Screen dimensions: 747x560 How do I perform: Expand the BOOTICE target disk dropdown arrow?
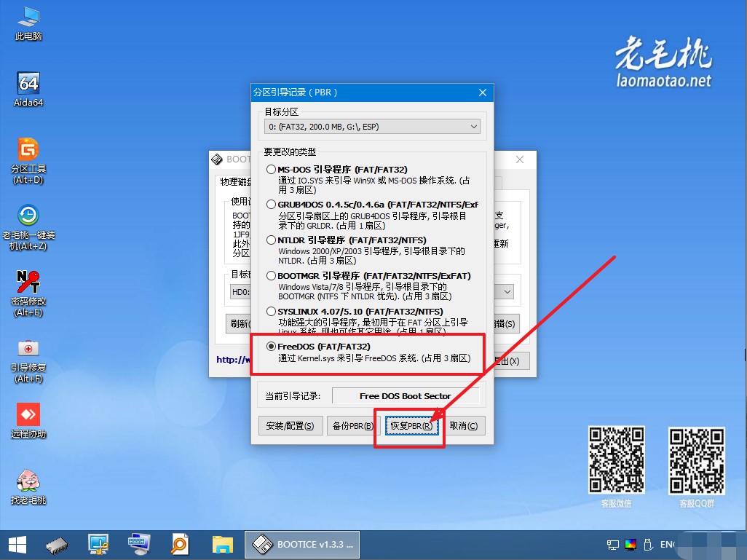click(508, 292)
